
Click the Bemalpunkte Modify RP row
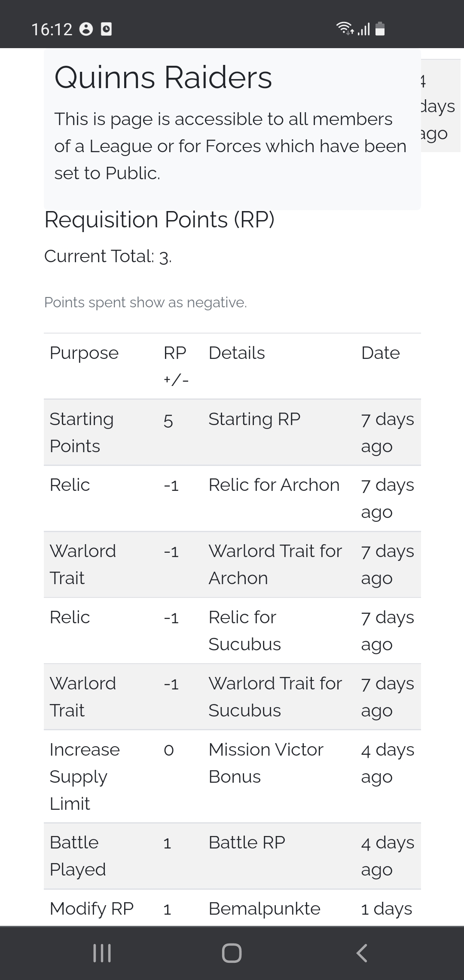(232, 909)
